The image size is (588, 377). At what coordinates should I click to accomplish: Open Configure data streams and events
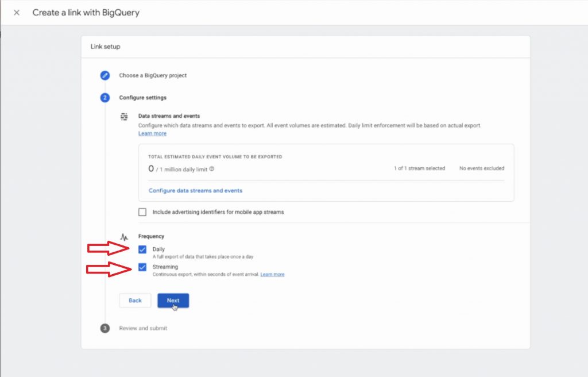coord(195,191)
